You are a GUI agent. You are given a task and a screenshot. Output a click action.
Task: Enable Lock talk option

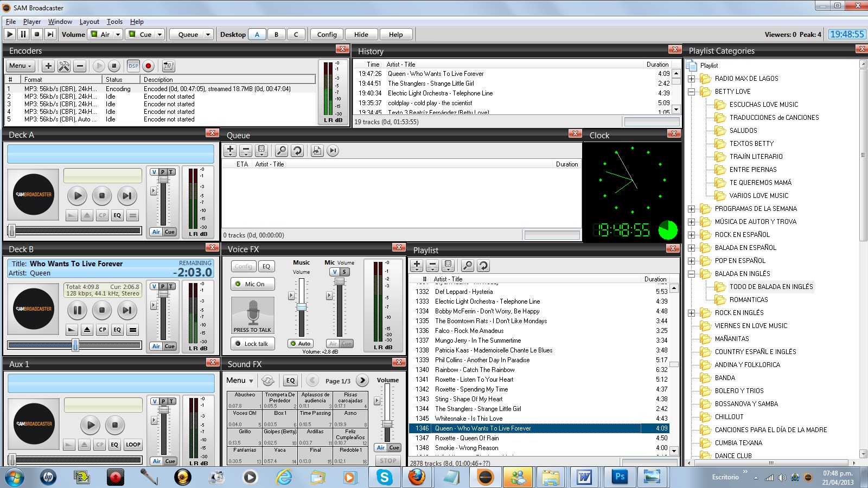(x=252, y=344)
